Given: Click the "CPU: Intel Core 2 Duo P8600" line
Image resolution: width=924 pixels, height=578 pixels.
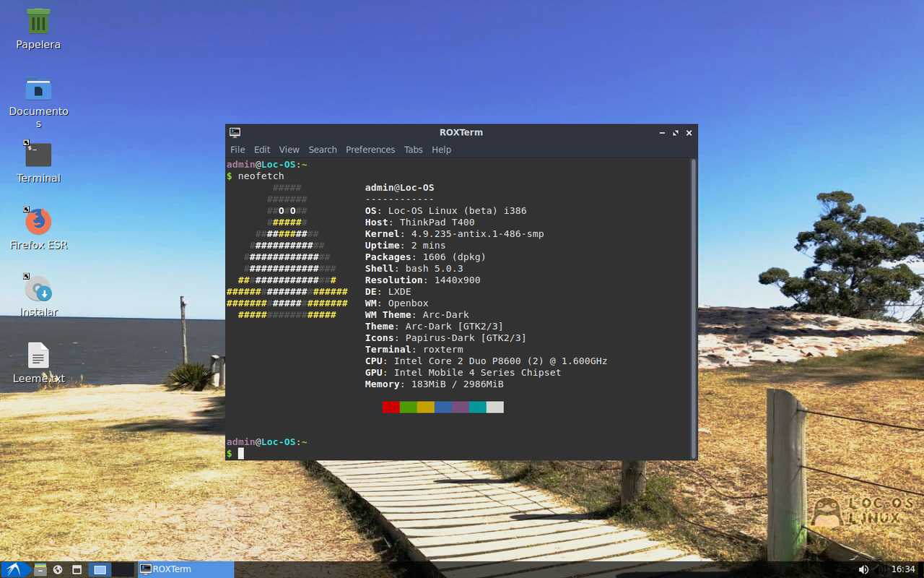Looking at the screenshot, I should click(x=487, y=361).
